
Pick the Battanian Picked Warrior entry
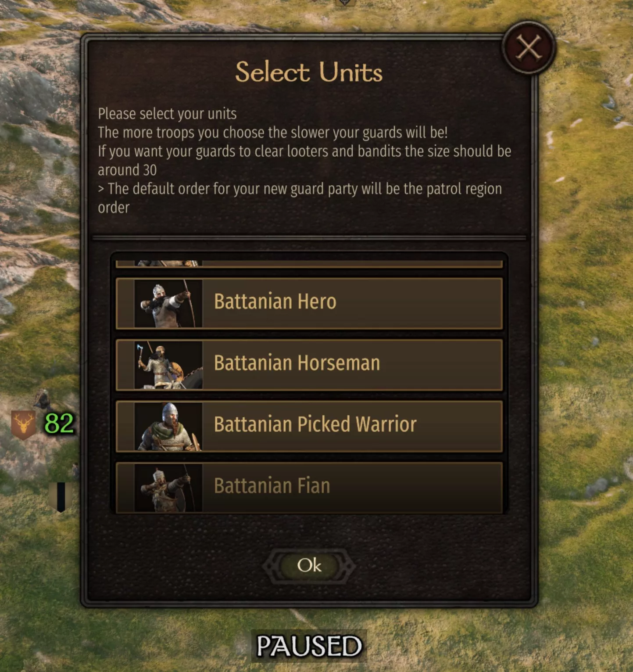309,426
